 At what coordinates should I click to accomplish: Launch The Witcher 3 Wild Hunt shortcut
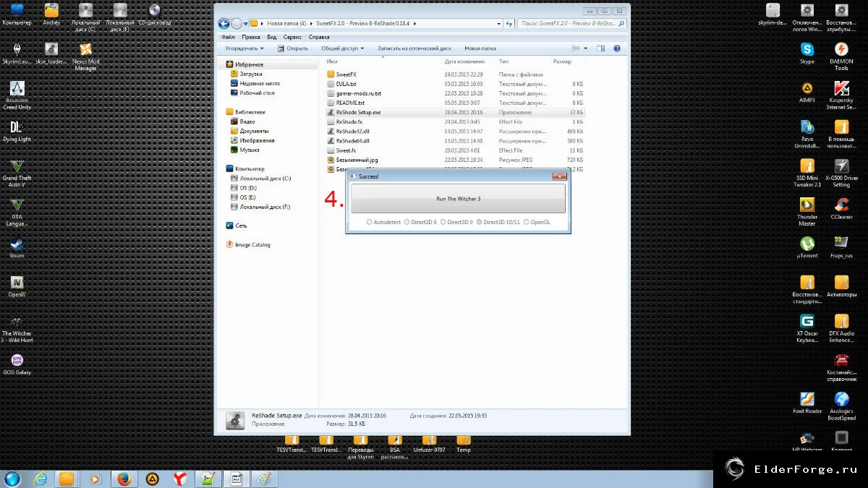point(17,329)
